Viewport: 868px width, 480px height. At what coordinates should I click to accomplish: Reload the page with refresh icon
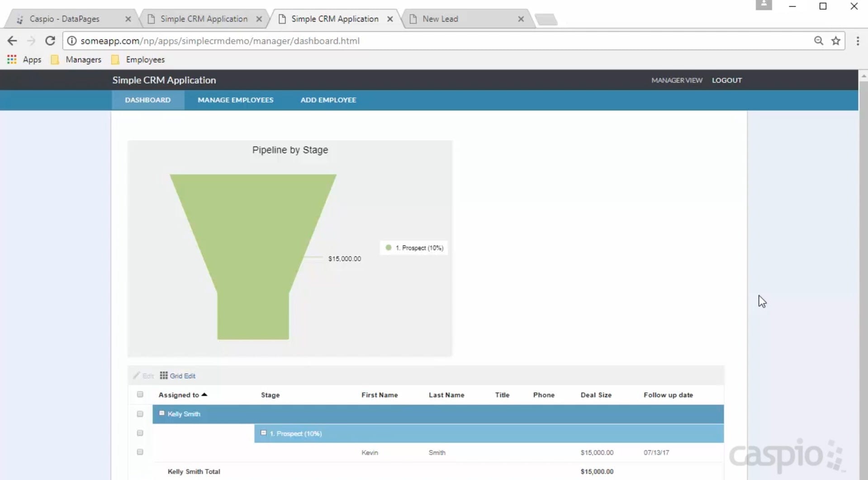50,41
